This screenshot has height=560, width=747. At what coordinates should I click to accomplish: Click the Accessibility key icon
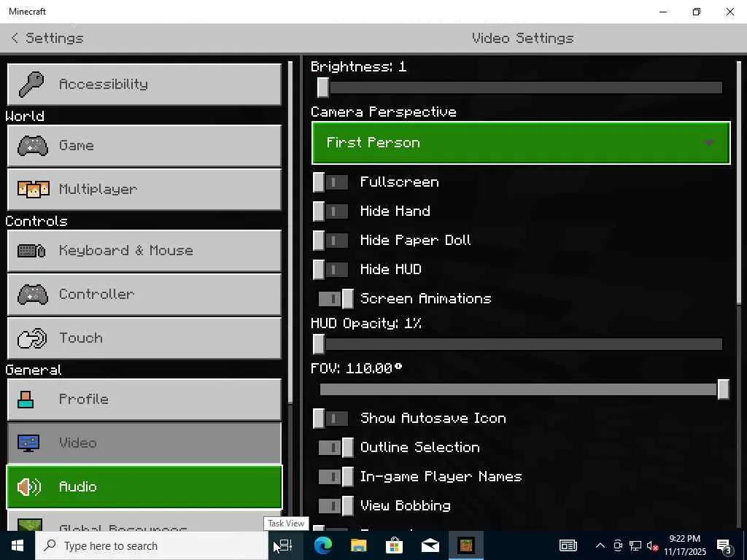click(31, 85)
